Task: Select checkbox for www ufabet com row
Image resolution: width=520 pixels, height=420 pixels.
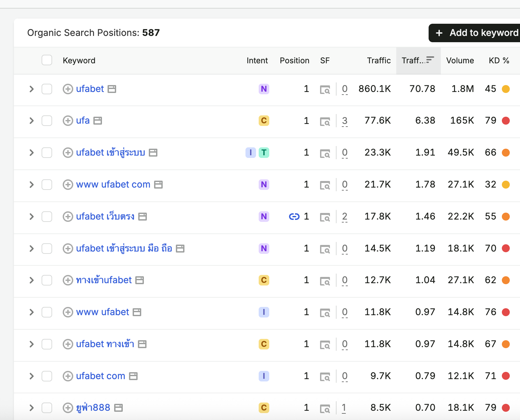Action: [47, 185]
